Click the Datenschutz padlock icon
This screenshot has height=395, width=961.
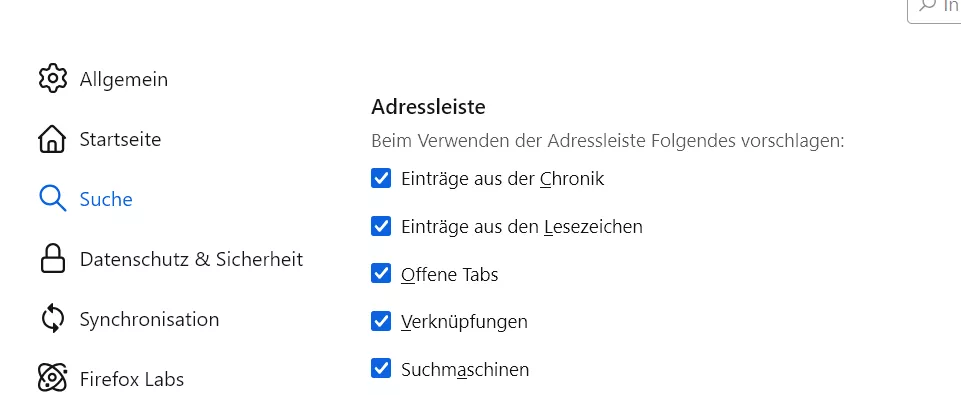(52, 258)
